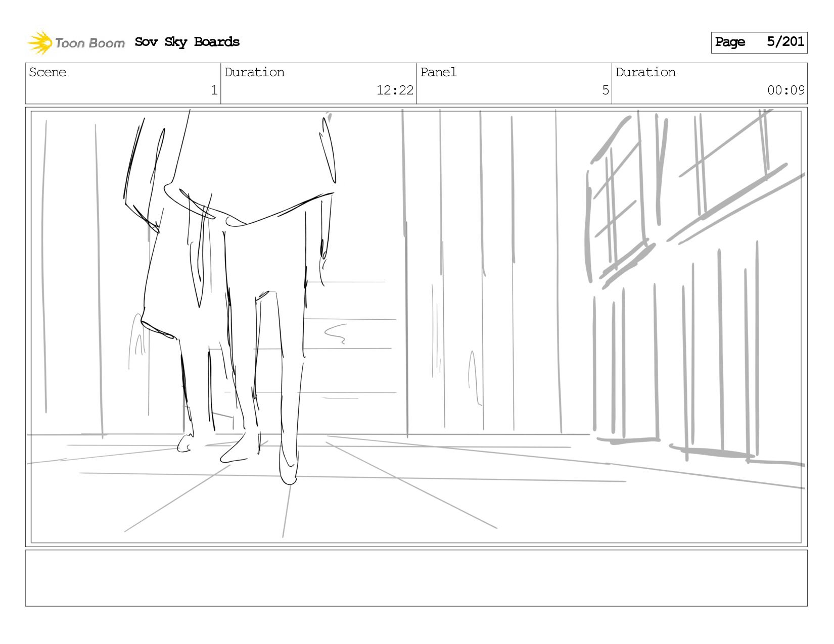
Task: Click the storyboard panel sketch image
Action: click(x=416, y=327)
